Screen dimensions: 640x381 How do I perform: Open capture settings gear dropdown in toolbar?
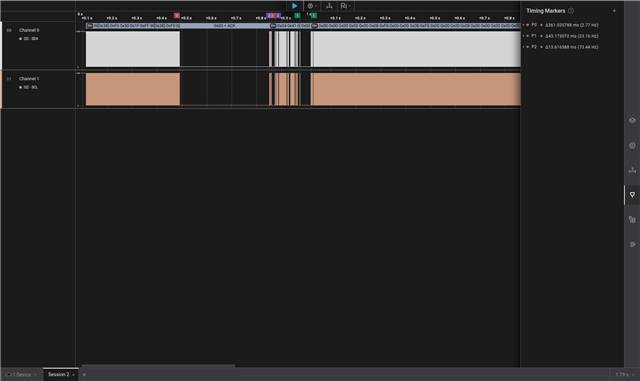coord(312,6)
